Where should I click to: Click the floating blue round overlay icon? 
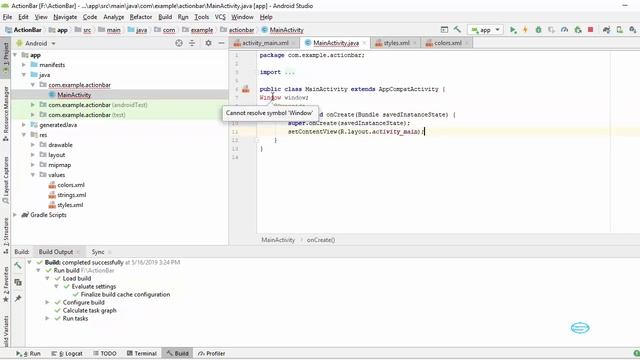pos(580,328)
